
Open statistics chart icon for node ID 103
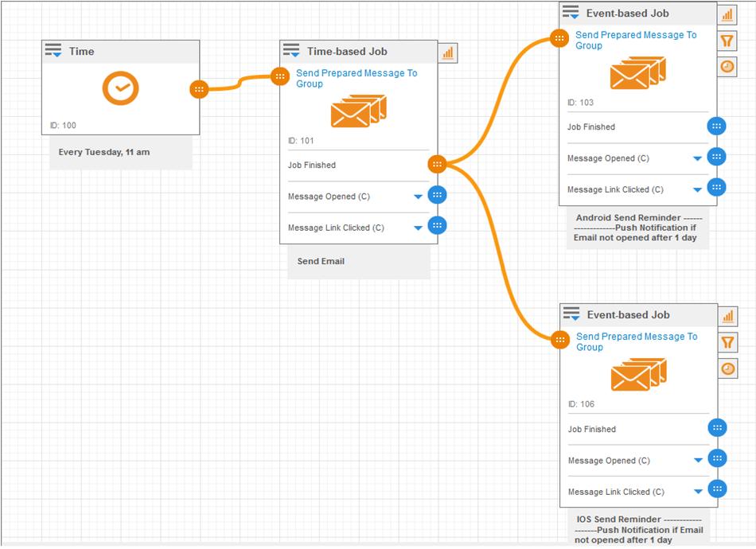727,15
